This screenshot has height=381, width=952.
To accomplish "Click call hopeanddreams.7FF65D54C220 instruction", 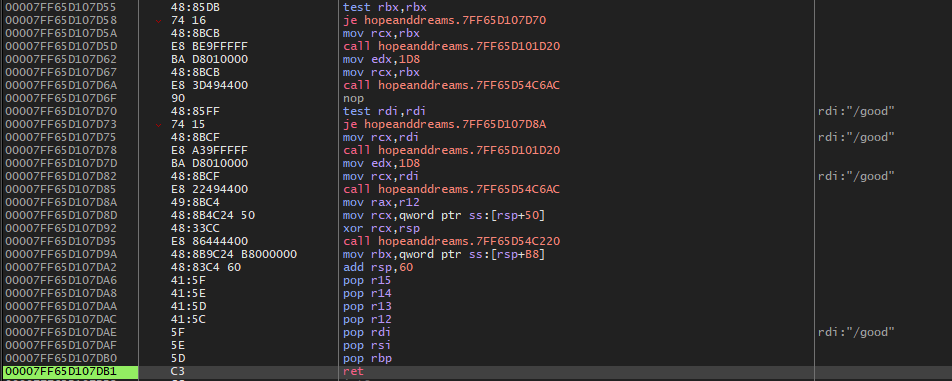I will pyautogui.click(x=451, y=241).
